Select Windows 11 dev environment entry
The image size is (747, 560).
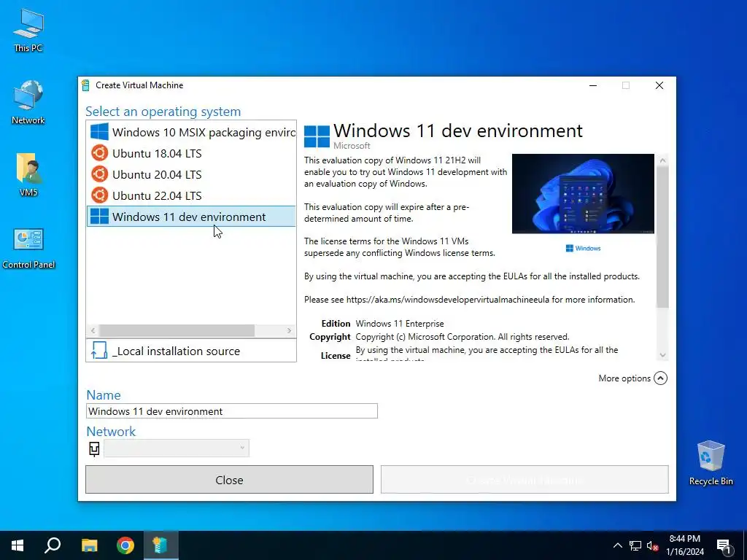[x=191, y=217]
